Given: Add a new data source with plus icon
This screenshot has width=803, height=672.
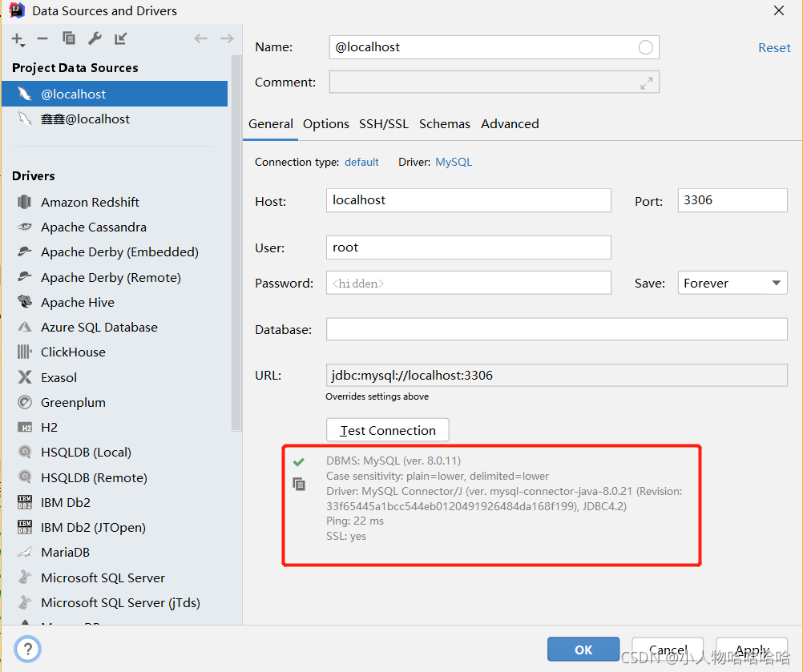Looking at the screenshot, I should (18, 39).
